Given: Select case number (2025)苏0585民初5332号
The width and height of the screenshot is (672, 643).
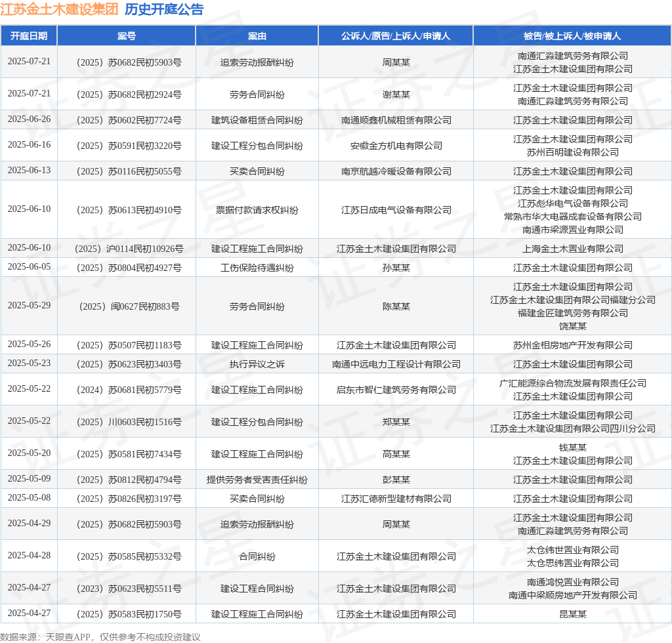Looking at the screenshot, I should click(129, 557).
